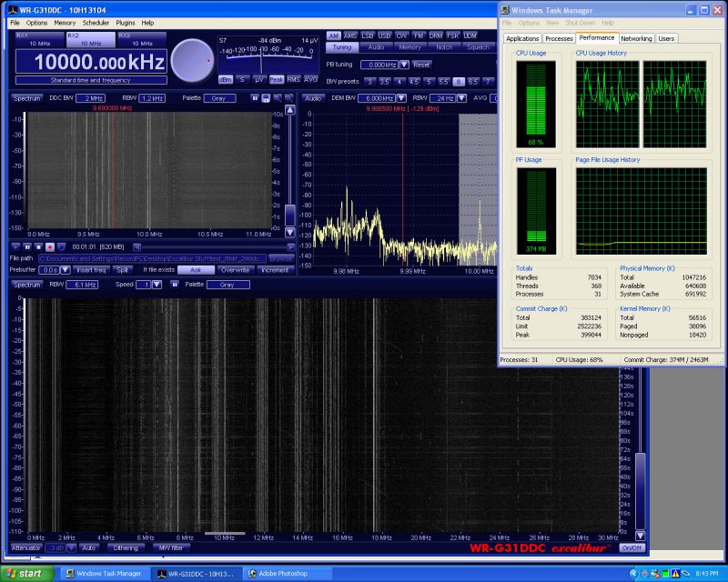The width and height of the screenshot is (728, 582).
Task: Open DEM BW dropdown arrow
Action: click(x=401, y=98)
